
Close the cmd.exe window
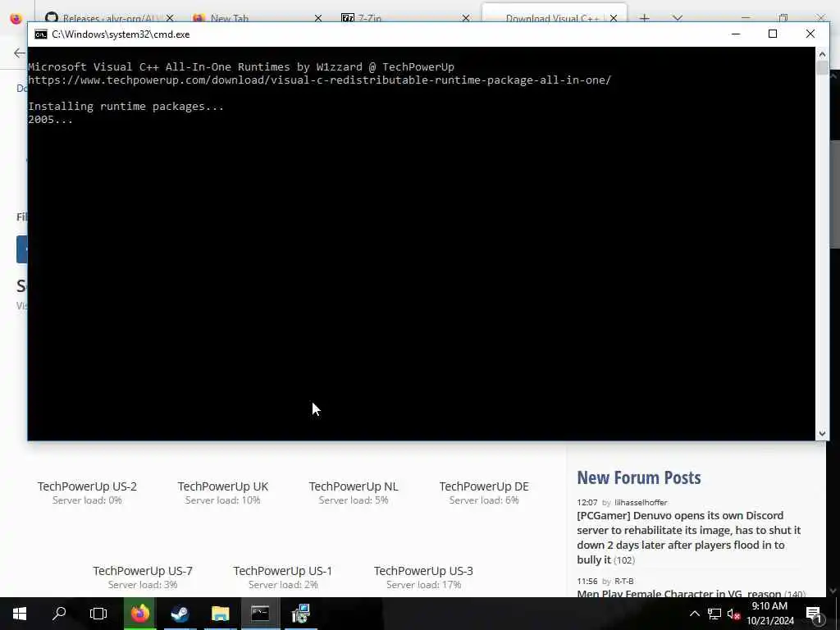click(810, 34)
